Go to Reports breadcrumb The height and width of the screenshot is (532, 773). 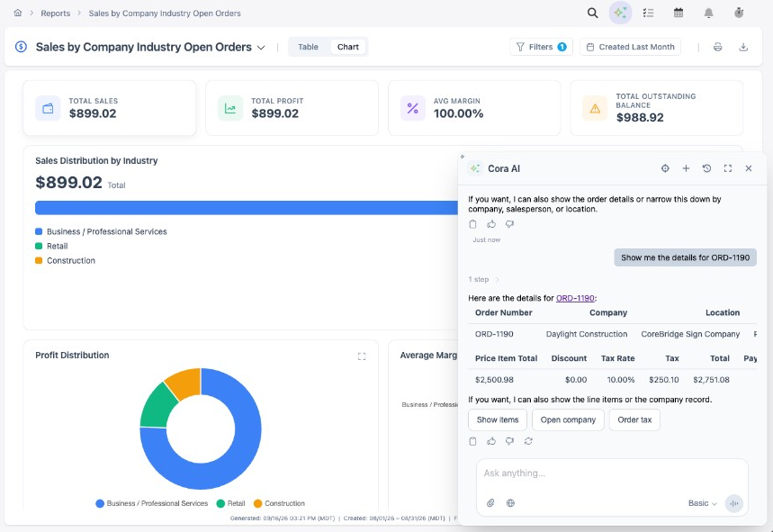(x=55, y=14)
